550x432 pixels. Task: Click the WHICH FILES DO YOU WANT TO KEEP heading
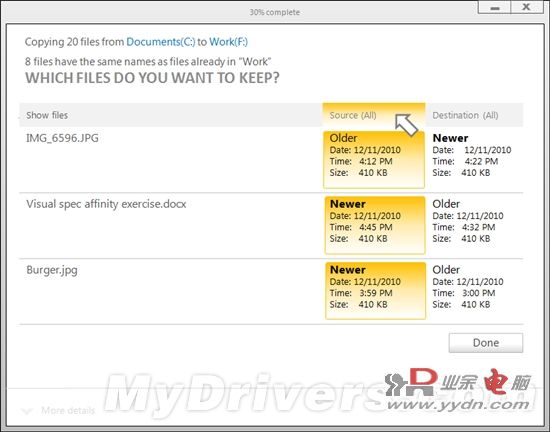click(x=152, y=78)
